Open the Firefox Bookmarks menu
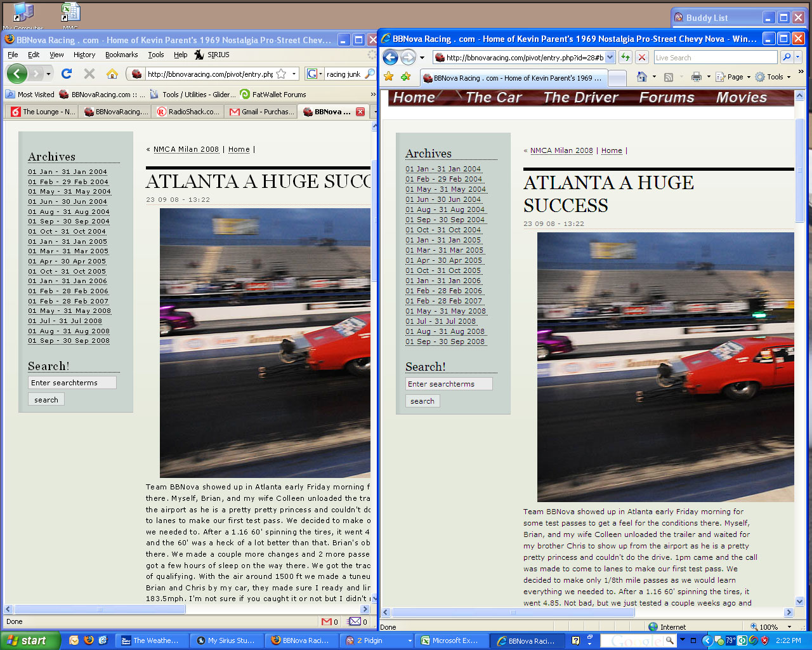The width and height of the screenshot is (812, 650). tap(121, 55)
